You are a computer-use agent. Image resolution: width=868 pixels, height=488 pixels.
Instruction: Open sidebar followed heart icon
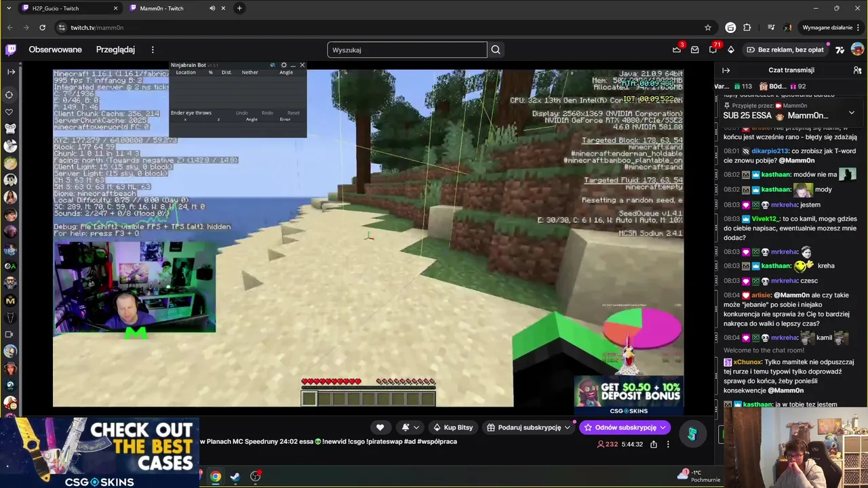click(9, 111)
